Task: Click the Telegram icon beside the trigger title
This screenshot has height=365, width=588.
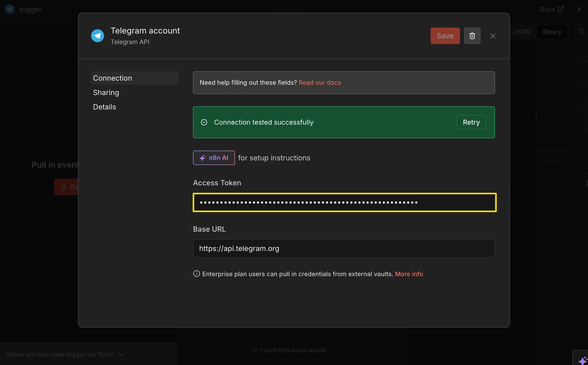Action: click(10, 9)
